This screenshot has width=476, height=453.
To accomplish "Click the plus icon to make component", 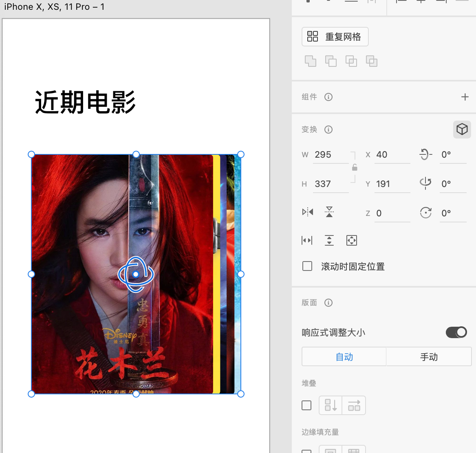I will point(465,97).
